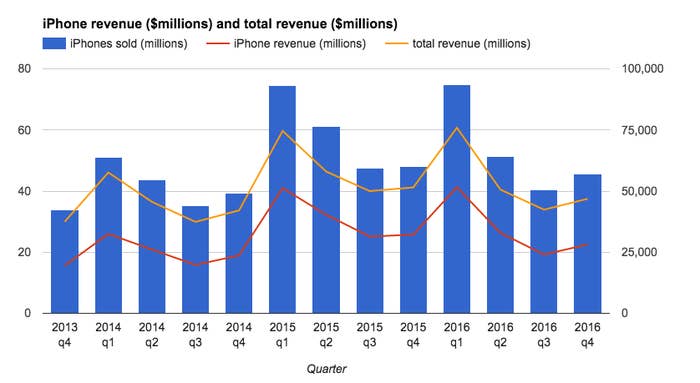Click the 2014 q3 bar
Viewport: 700px width, 383px height.
pyautogui.click(x=195, y=259)
